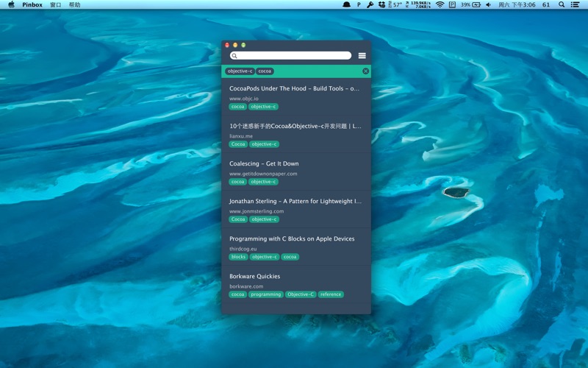Click the volume speaker icon

(488, 4)
